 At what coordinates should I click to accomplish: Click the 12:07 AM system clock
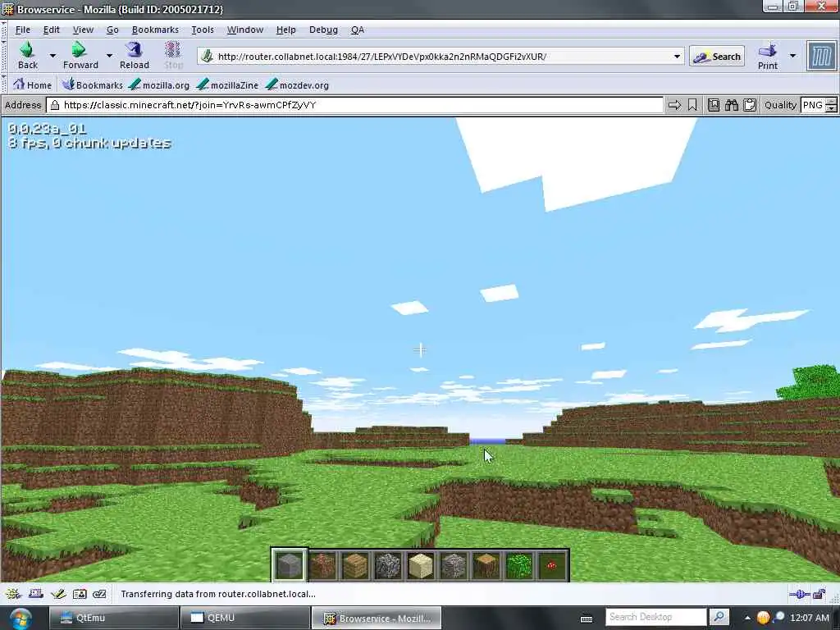coord(810,618)
